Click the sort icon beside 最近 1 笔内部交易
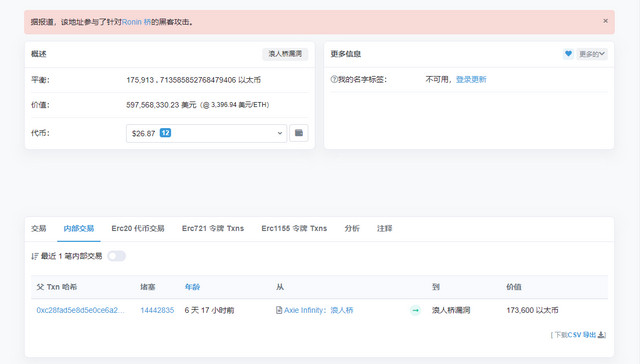Image resolution: width=640 pixels, height=364 pixels. [35, 256]
